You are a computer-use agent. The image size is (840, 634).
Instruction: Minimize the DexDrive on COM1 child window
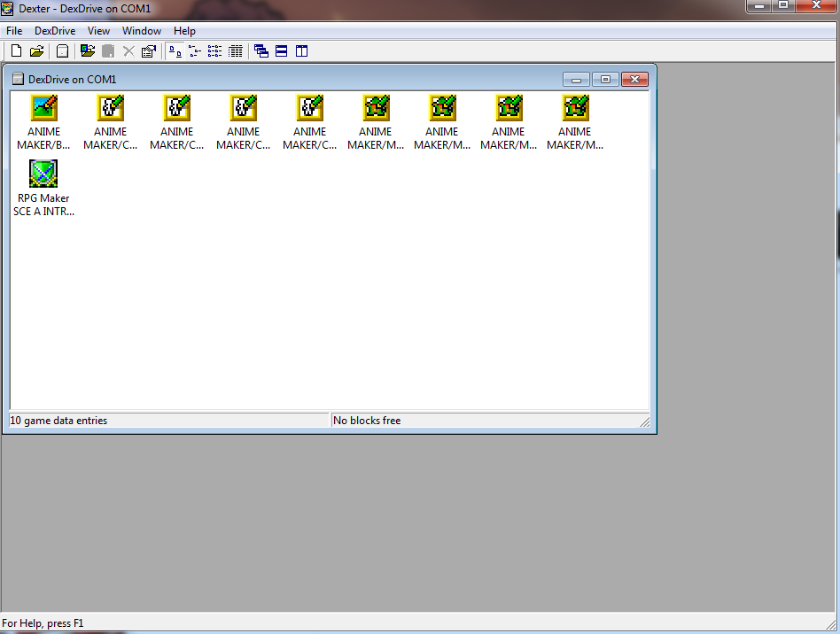point(577,80)
